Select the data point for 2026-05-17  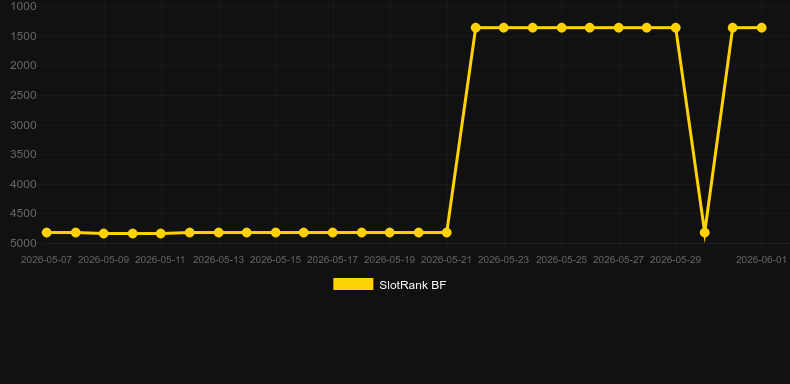(x=333, y=232)
